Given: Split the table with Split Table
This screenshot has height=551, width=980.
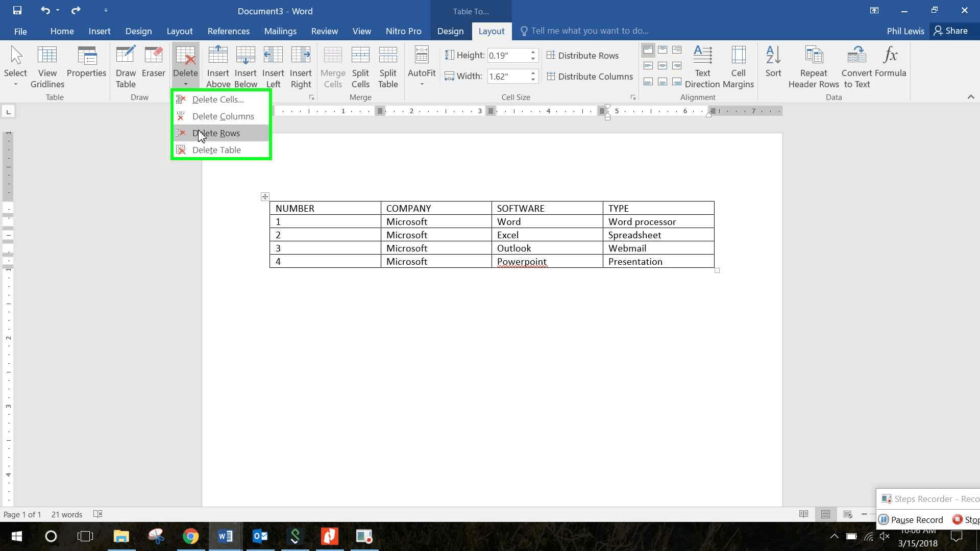Looking at the screenshot, I should (x=388, y=65).
